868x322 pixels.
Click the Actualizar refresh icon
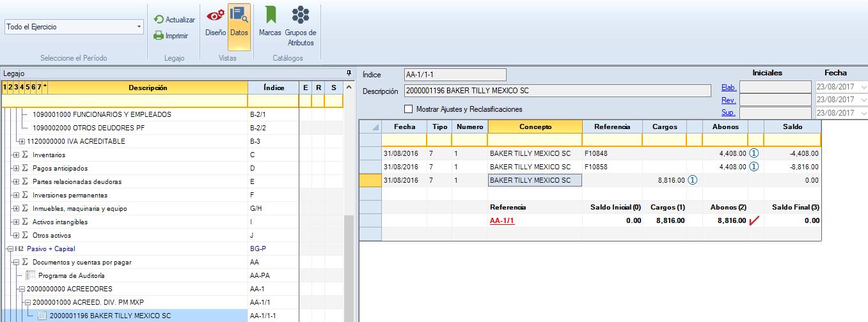(x=159, y=20)
